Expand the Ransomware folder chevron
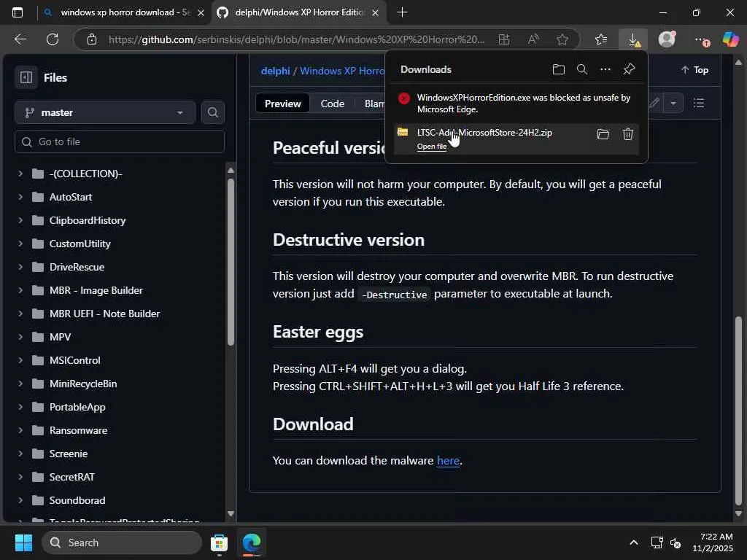This screenshot has height=560, width=747. [x=20, y=430]
